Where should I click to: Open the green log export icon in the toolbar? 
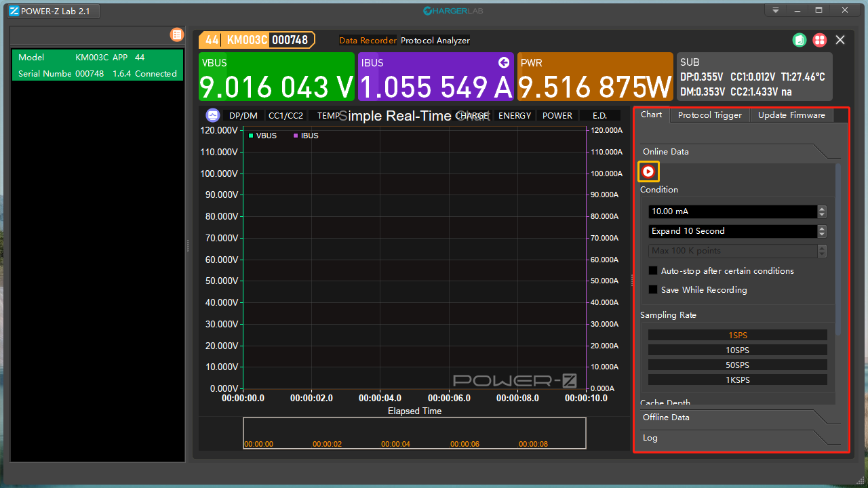coord(799,40)
